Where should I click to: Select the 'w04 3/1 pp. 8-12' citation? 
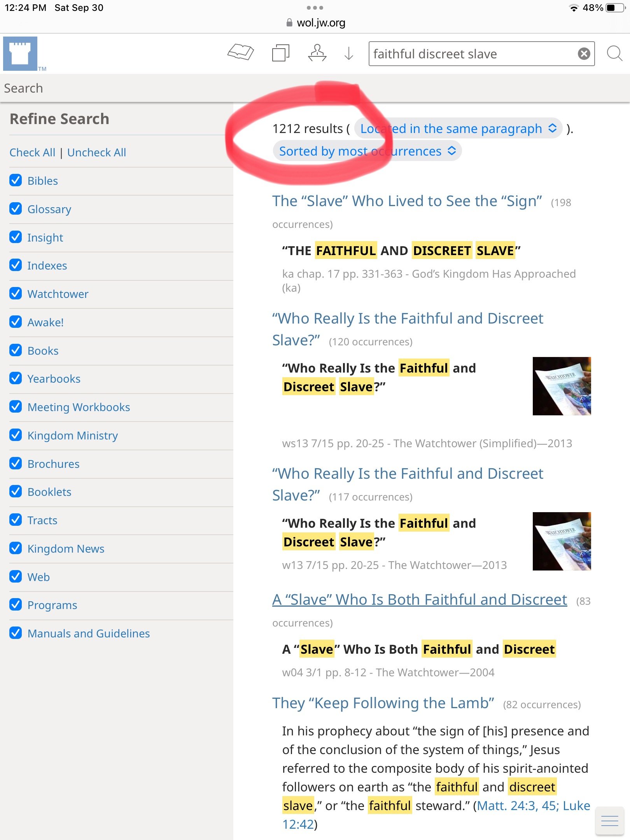pos(388,672)
